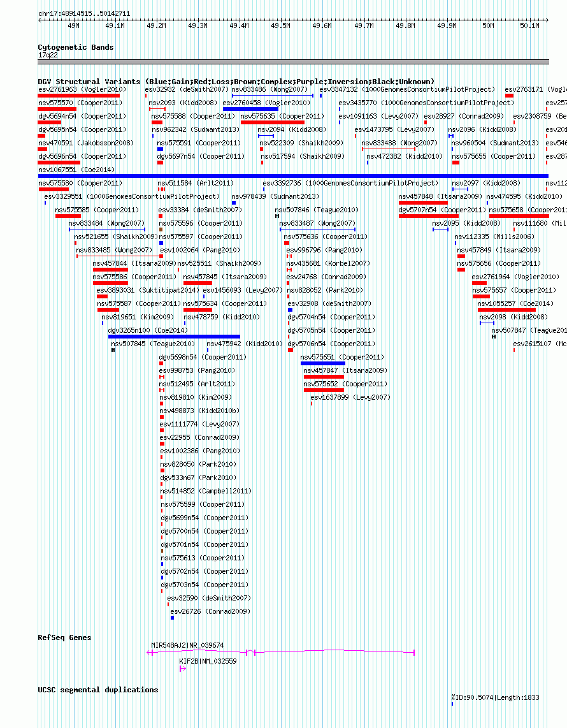The image size is (567, 728).
Task: Click blue bar of esv2760458 (Vogler2010)
Action: [250, 109]
